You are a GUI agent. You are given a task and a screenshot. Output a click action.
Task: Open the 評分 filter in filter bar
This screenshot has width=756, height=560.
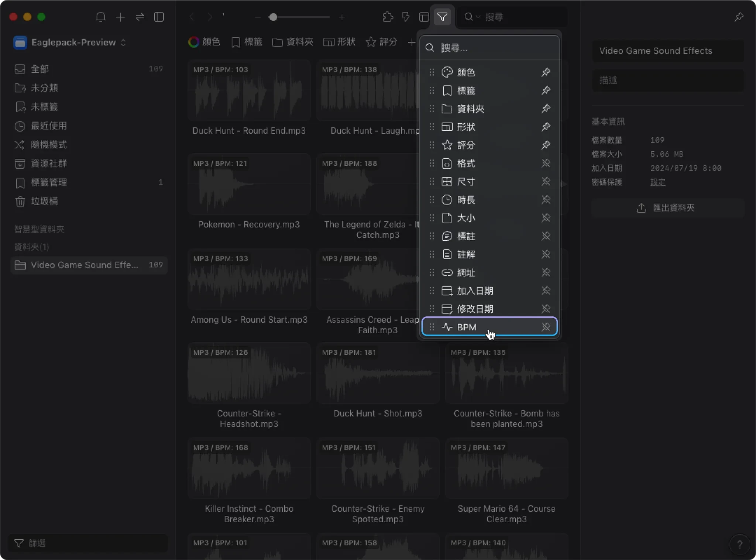382,42
